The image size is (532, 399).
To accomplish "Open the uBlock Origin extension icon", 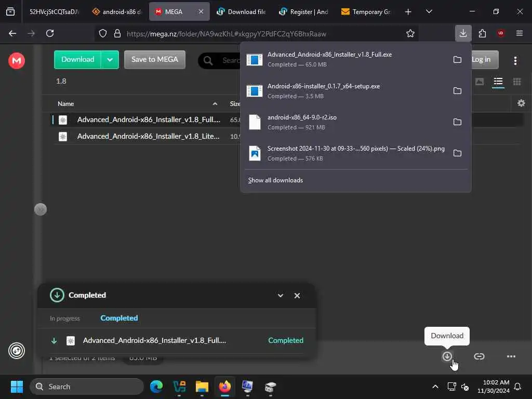I will point(500,33).
